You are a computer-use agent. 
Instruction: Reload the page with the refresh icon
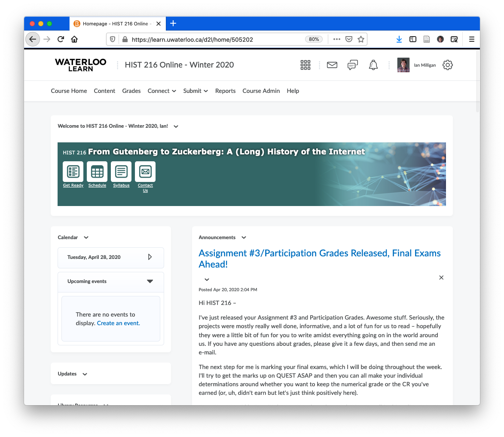61,39
